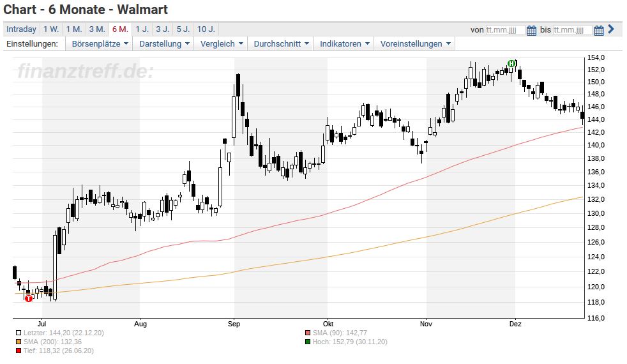Open the Indikatoren dropdown
This screenshot has width=627, height=364.
click(344, 44)
